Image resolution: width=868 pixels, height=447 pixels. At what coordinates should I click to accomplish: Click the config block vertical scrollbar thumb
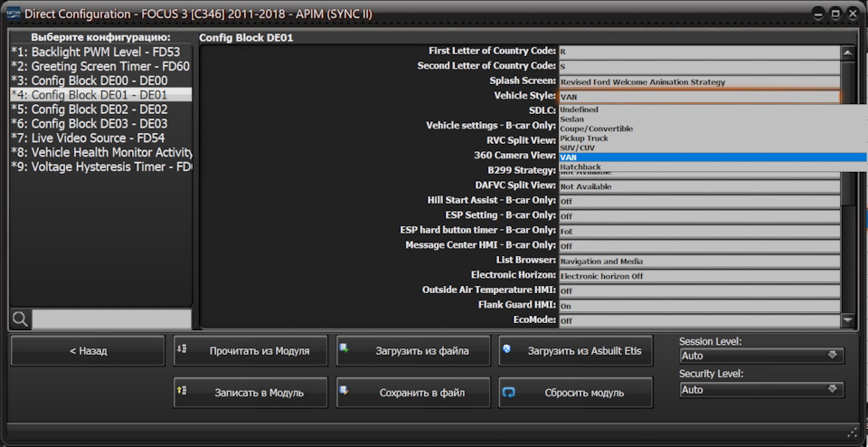847,133
